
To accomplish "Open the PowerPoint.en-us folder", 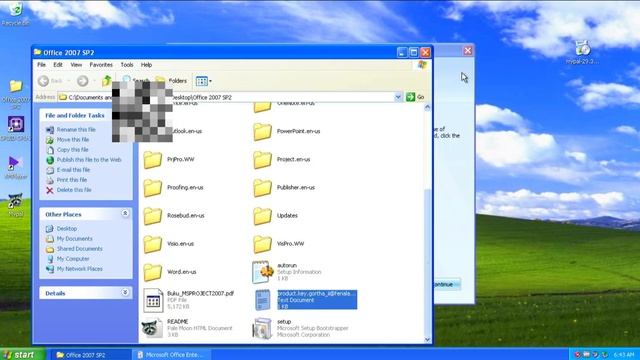I will (x=286, y=131).
